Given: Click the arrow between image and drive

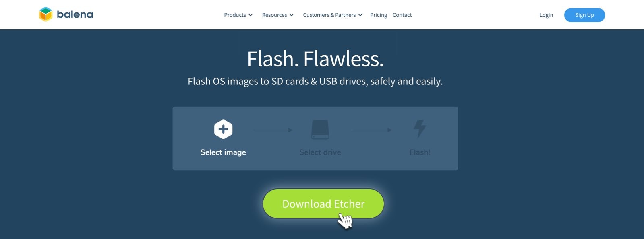Looking at the screenshot, I should coord(273,130).
